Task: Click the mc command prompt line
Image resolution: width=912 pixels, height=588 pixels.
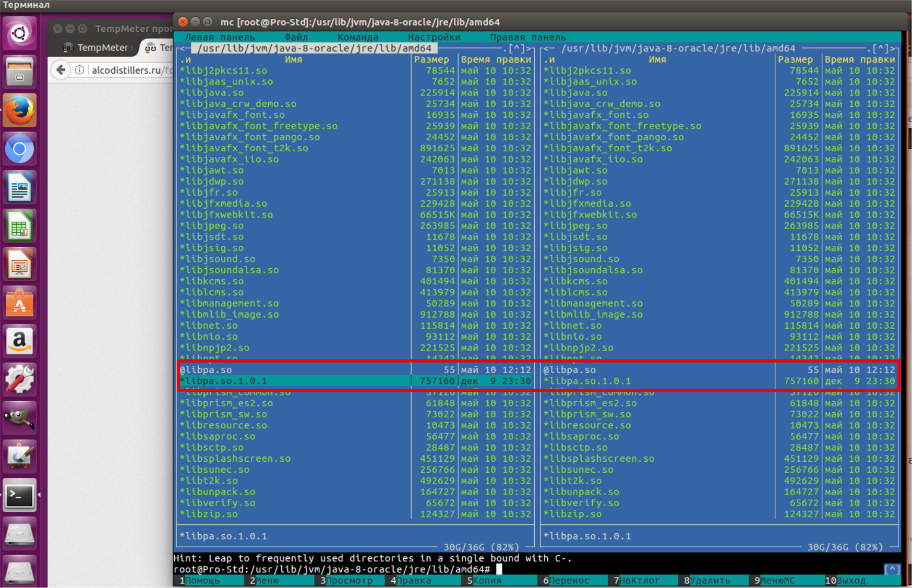Action: pyautogui.click(x=527, y=569)
